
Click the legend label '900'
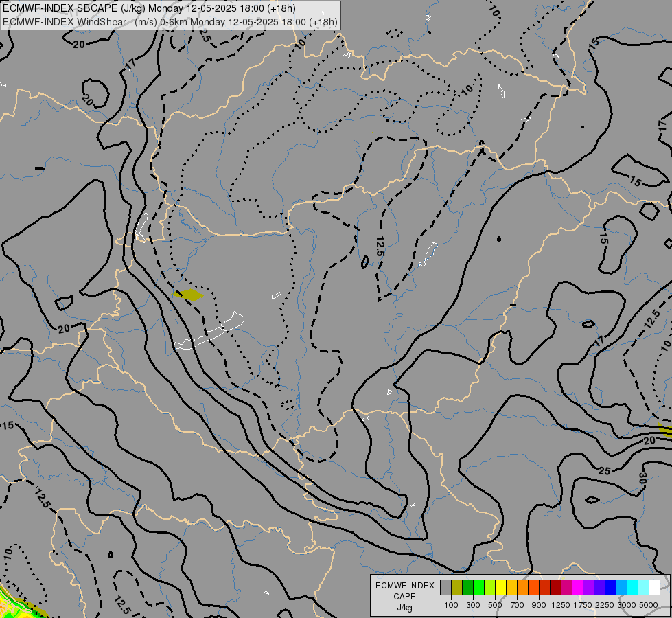pos(539,605)
